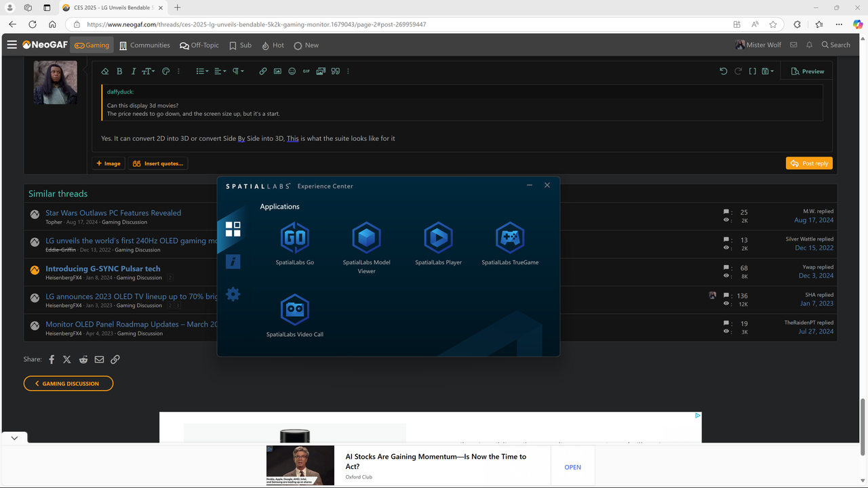868x488 pixels.
Task: Click the OPEN link in the ad
Action: pyautogui.click(x=573, y=467)
